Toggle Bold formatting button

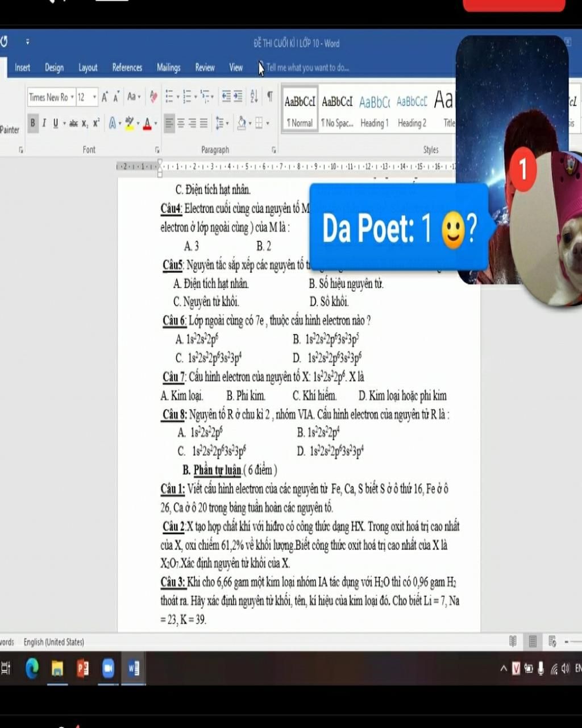32,123
